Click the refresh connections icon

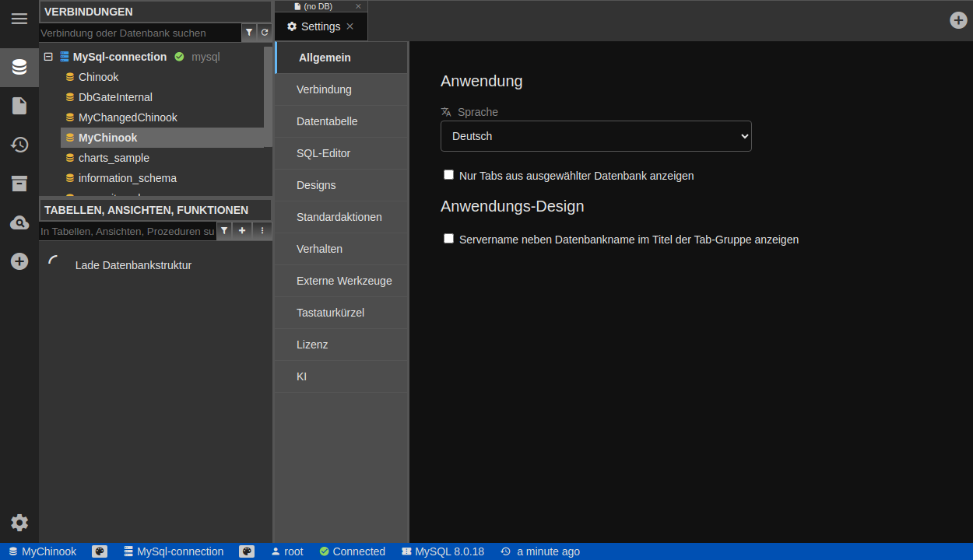tap(265, 33)
